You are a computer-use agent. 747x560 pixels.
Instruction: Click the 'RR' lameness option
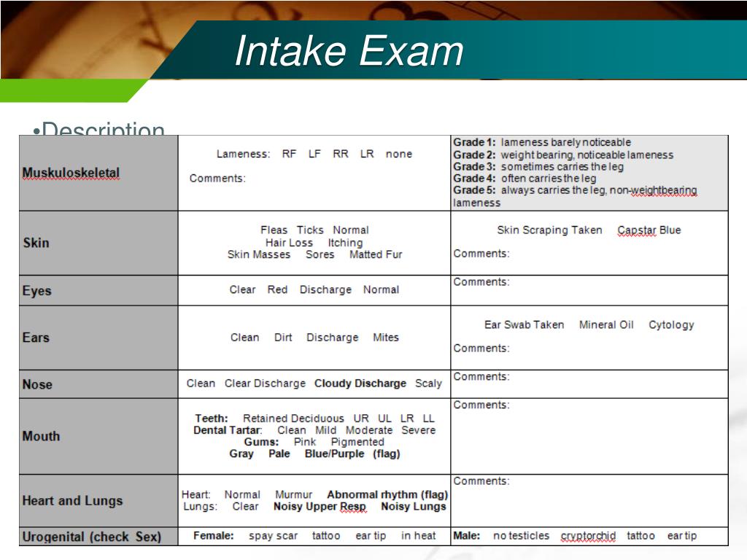pyautogui.click(x=341, y=154)
